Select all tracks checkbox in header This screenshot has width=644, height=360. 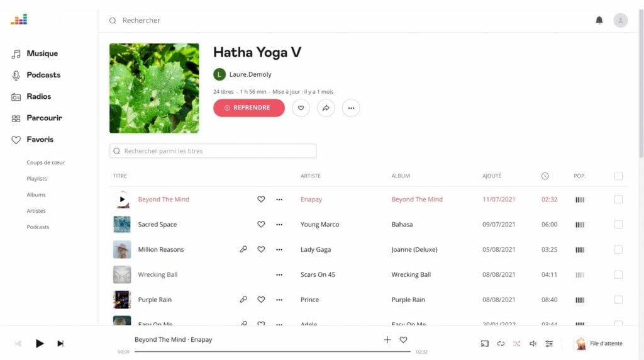click(618, 176)
